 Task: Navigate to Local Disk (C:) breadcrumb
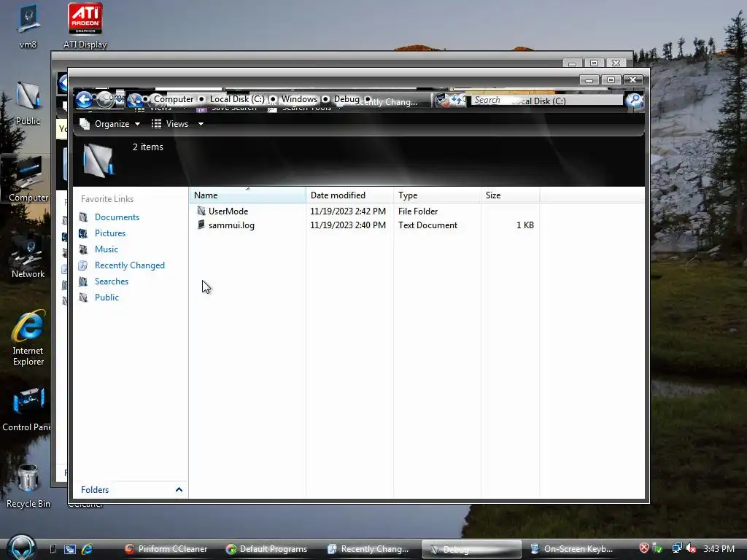click(237, 99)
